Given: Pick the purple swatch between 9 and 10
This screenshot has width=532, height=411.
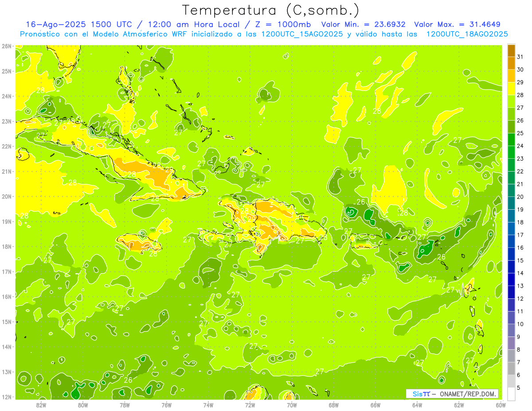Looking at the screenshot, I should pos(511,330).
